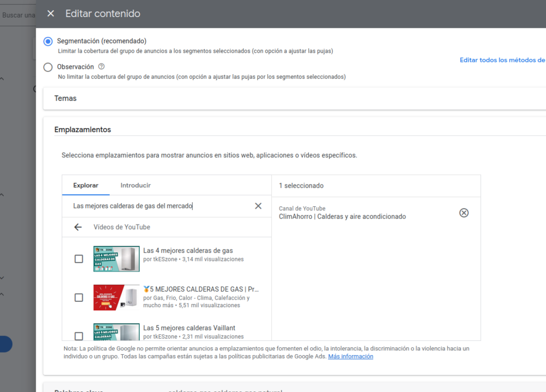Open Editar todos los métodos de link

pos(502,60)
